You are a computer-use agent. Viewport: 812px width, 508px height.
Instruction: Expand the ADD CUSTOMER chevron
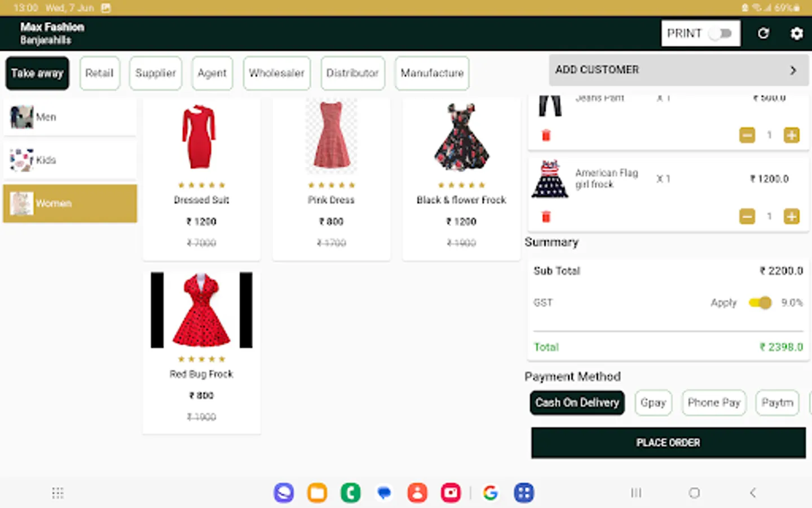(x=793, y=70)
